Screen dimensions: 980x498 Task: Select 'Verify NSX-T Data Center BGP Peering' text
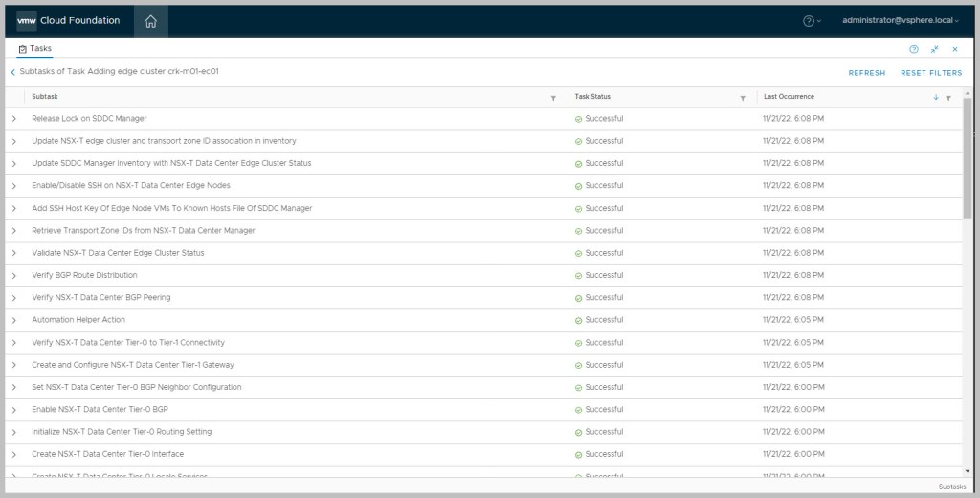coord(101,297)
